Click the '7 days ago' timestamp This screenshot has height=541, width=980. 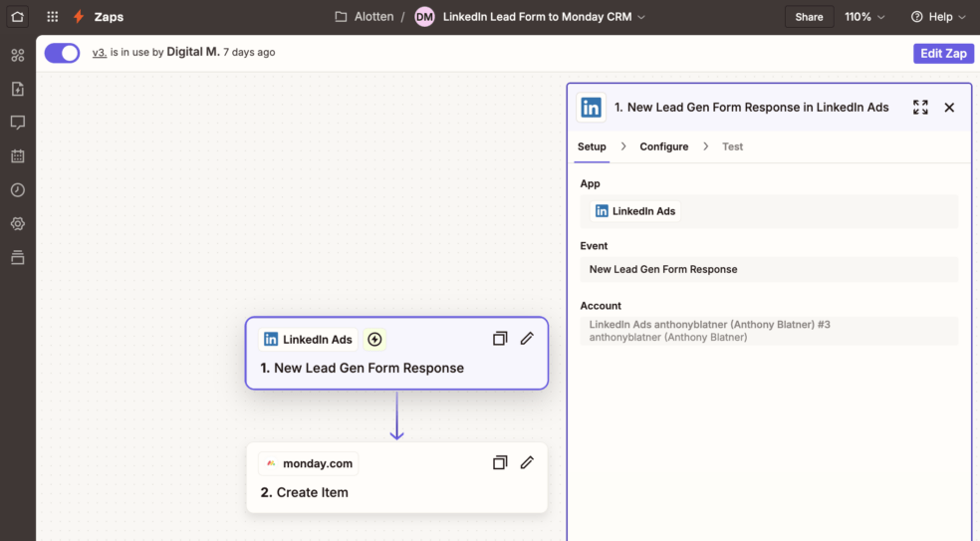coord(249,53)
